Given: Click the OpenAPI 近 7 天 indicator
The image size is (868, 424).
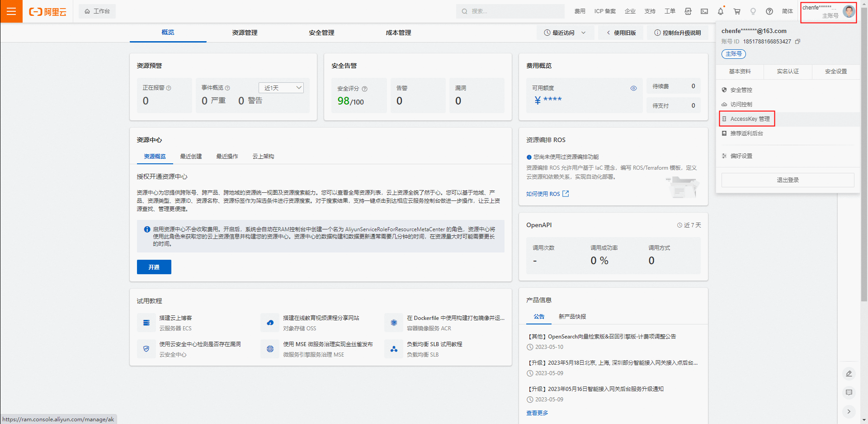Looking at the screenshot, I should click(x=689, y=225).
